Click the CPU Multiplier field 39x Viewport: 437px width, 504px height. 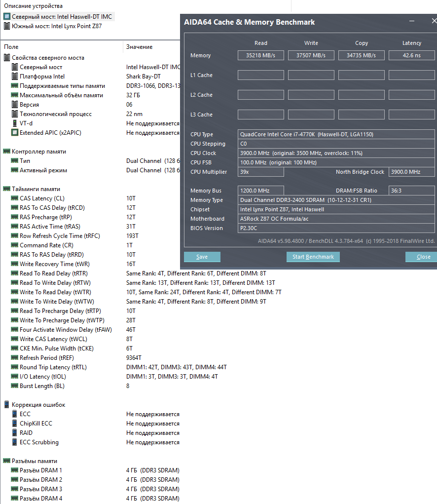click(261, 172)
